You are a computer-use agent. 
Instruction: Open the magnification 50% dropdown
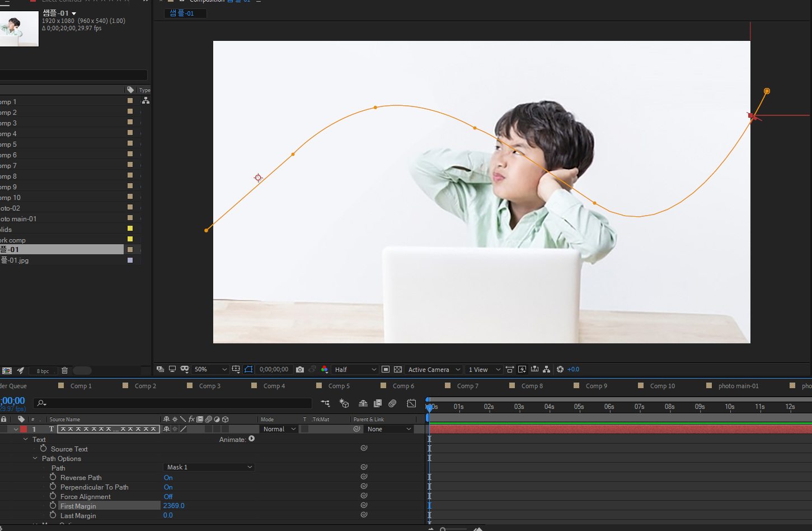[x=210, y=370]
